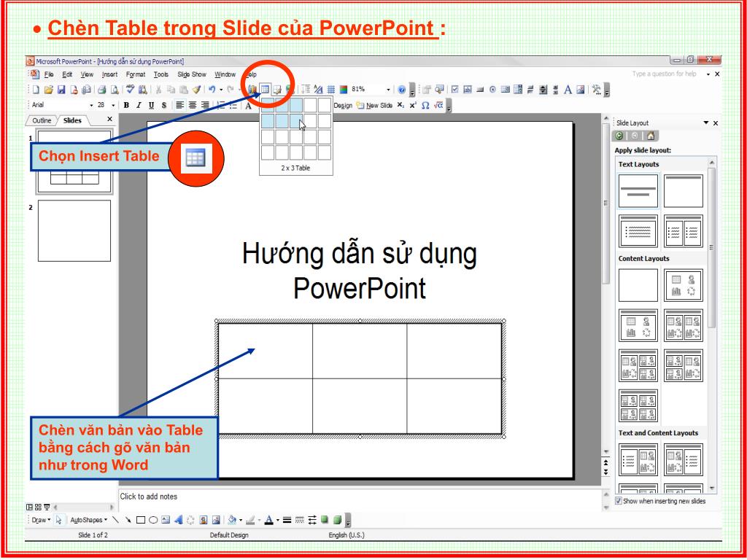Apply the Title Only slide layout thumbnail
This screenshot has width=747, height=560.
click(683, 191)
